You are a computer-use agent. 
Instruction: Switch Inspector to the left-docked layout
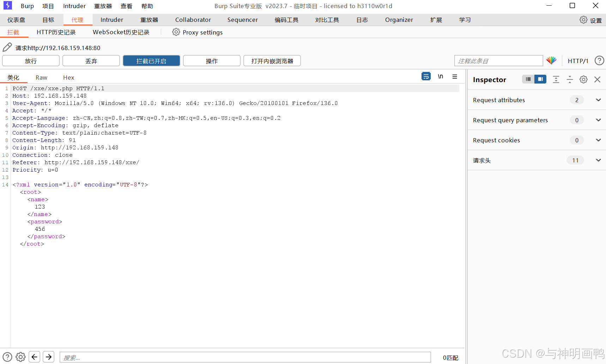point(528,79)
